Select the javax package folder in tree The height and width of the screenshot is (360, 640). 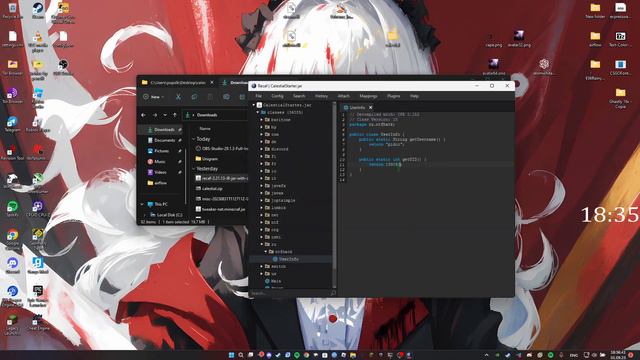click(274, 193)
